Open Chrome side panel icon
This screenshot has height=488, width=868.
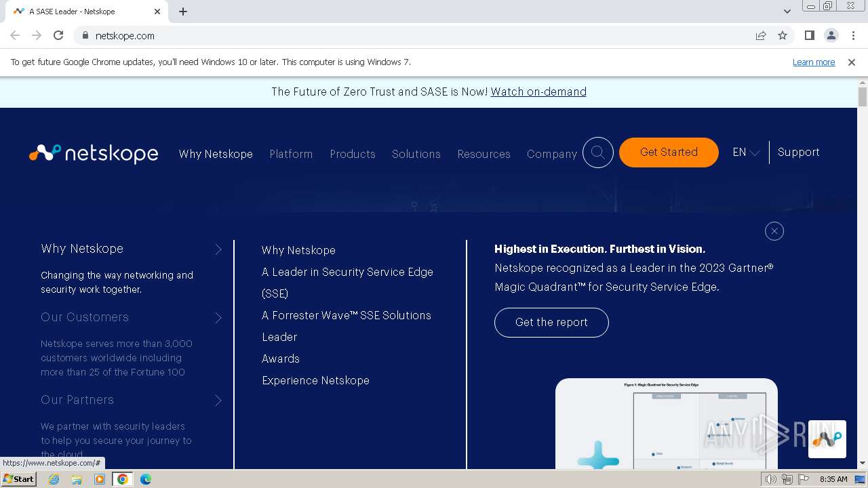point(809,35)
